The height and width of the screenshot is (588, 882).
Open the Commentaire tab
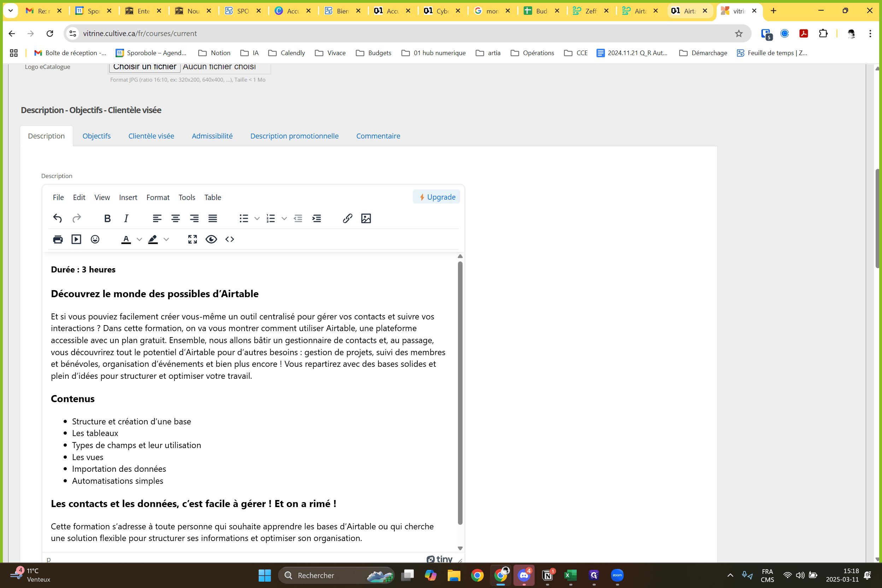coord(378,136)
